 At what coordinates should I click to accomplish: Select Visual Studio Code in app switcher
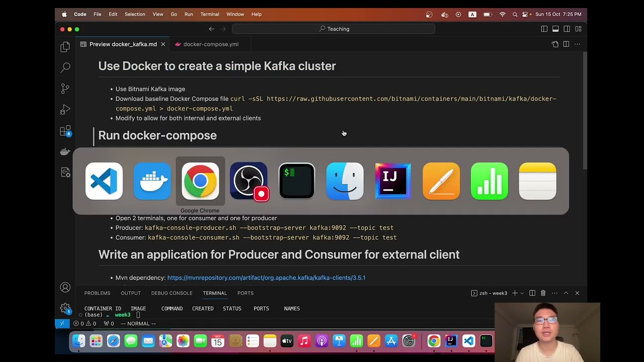click(x=104, y=181)
